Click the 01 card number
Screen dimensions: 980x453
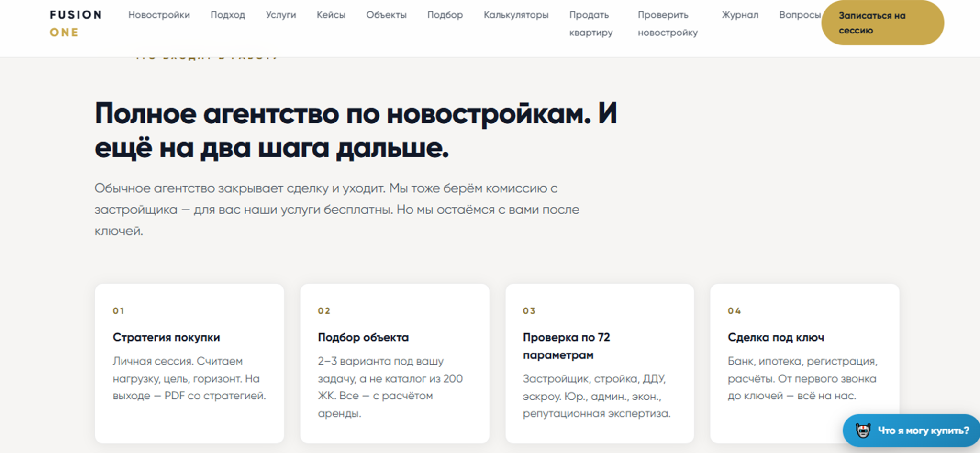(118, 311)
